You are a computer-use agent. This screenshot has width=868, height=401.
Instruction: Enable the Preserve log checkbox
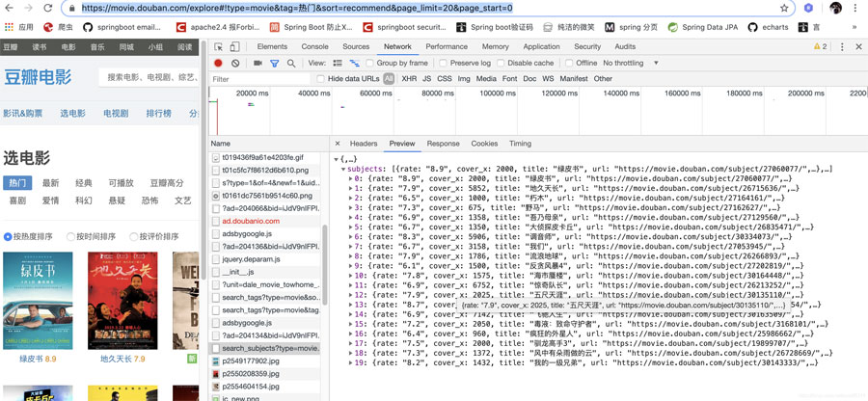pos(443,63)
